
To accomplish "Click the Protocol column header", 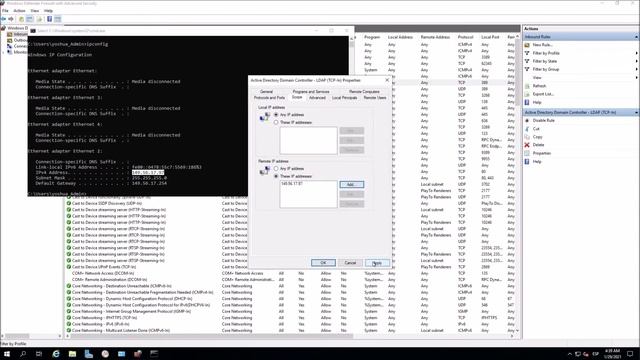I will pos(465,37).
